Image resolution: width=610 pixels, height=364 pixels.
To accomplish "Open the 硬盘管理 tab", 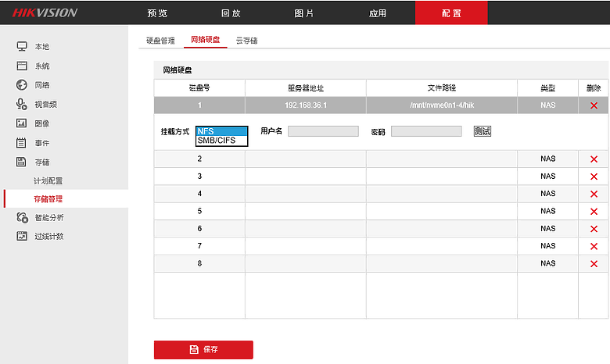I will [160, 41].
